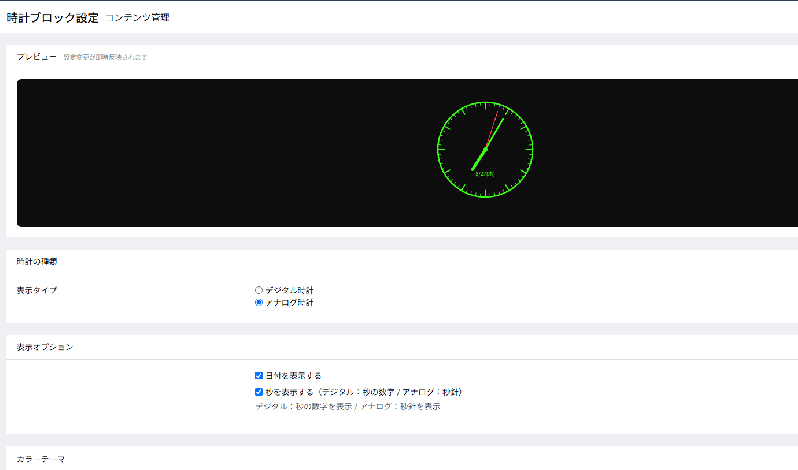Toggle the 秒を表示する checkbox
The image size is (798, 470).
pyautogui.click(x=259, y=392)
